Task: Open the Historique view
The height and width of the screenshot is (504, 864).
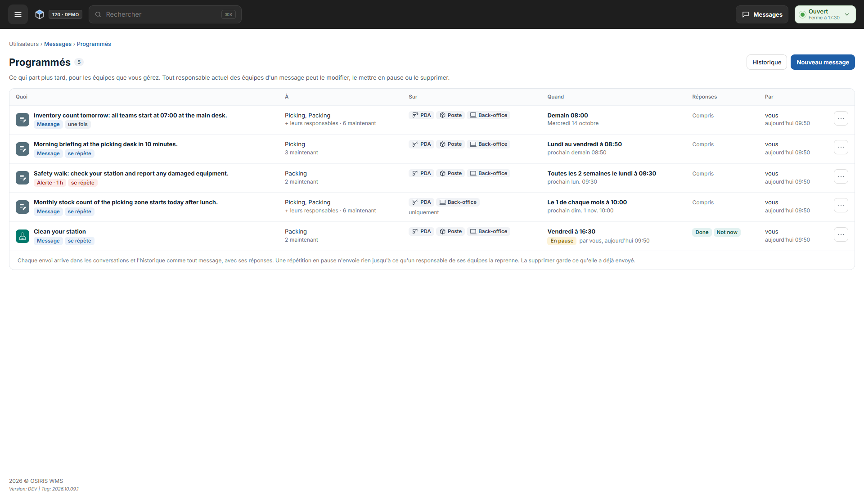Action: (767, 62)
